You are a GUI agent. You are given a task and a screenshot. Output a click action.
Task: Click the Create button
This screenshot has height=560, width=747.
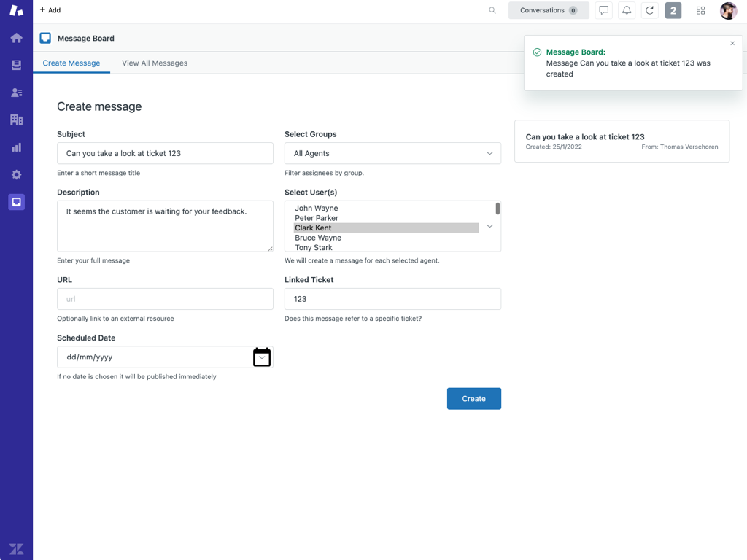(473, 398)
